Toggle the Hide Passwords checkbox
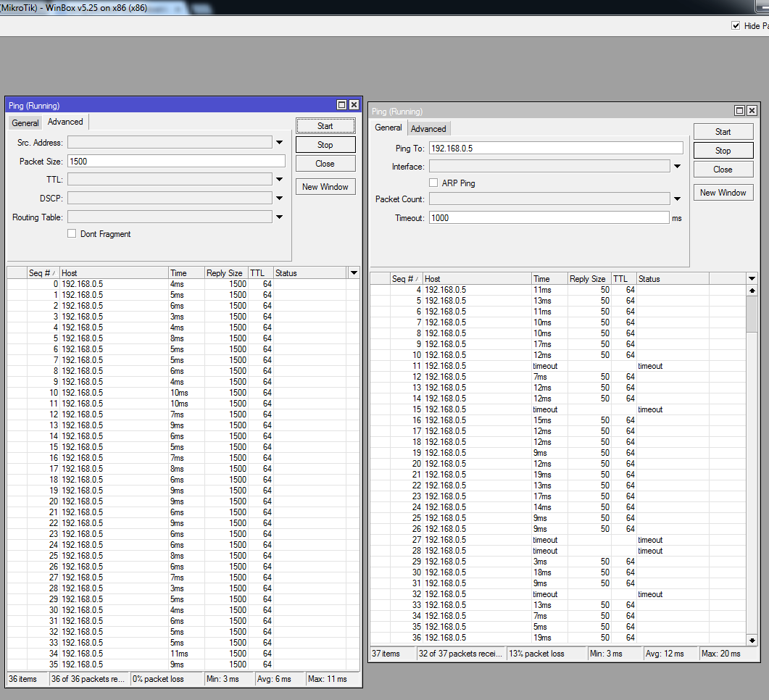 pos(736,25)
